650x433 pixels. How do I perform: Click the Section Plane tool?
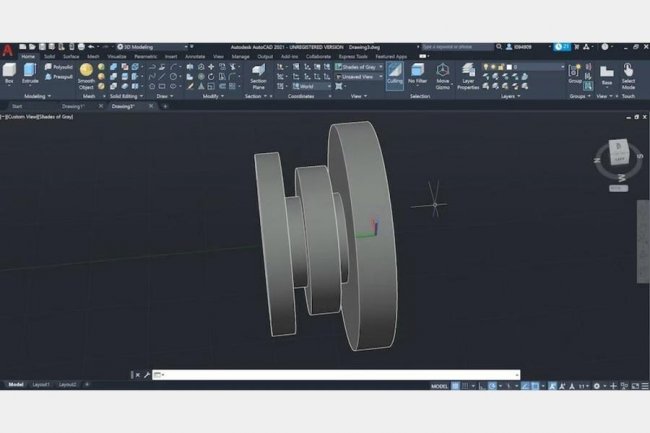click(x=258, y=77)
